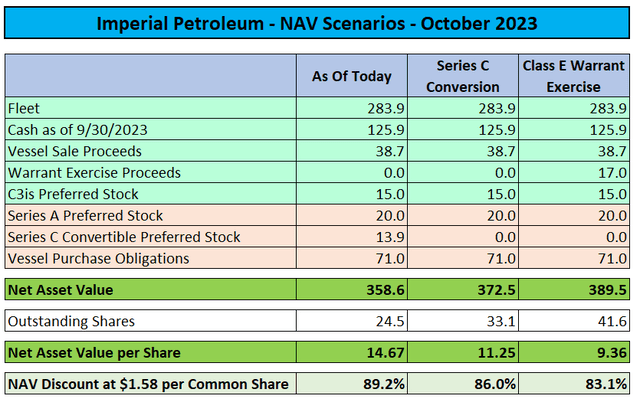Select the Series C Conversion column header

(463, 75)
